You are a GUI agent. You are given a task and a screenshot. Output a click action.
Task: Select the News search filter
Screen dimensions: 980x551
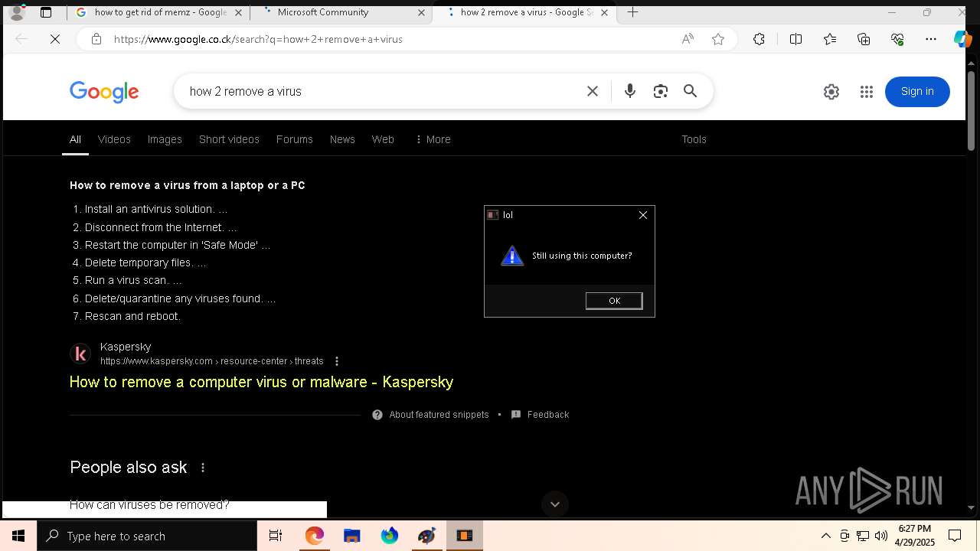coord(342,139)
